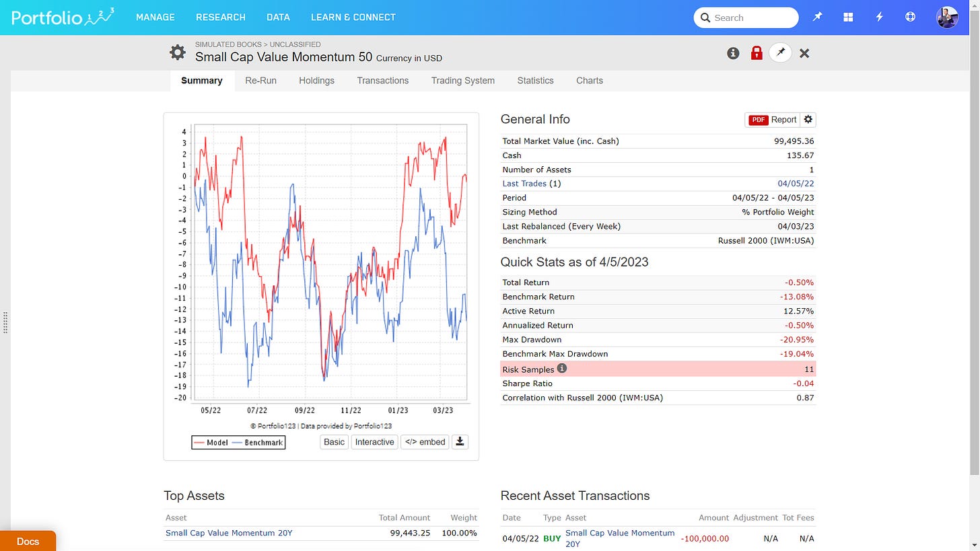
Task: Open the user profile avatar
Action: point(947,17)
